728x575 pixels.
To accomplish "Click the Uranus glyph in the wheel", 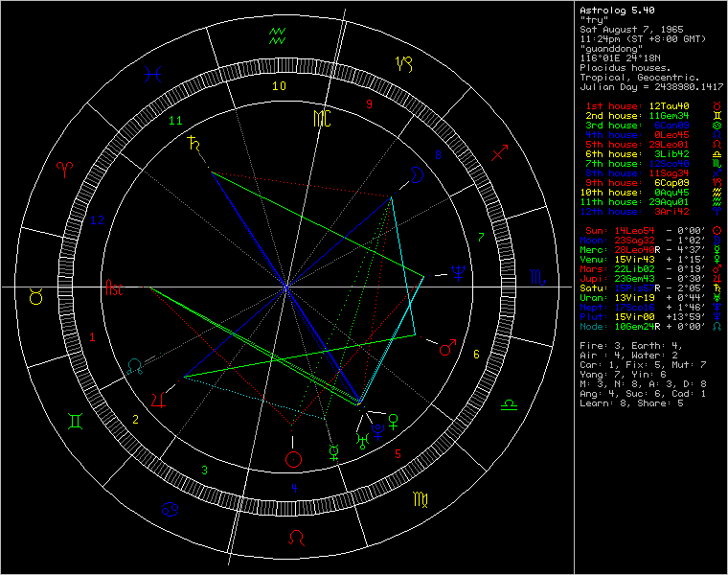I will (362, 440).
